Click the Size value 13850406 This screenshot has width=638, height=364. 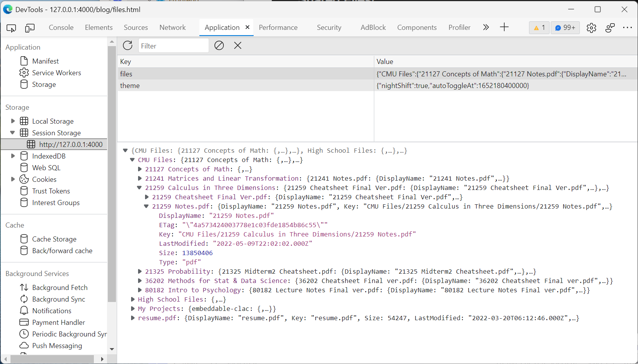click(197, 253)
